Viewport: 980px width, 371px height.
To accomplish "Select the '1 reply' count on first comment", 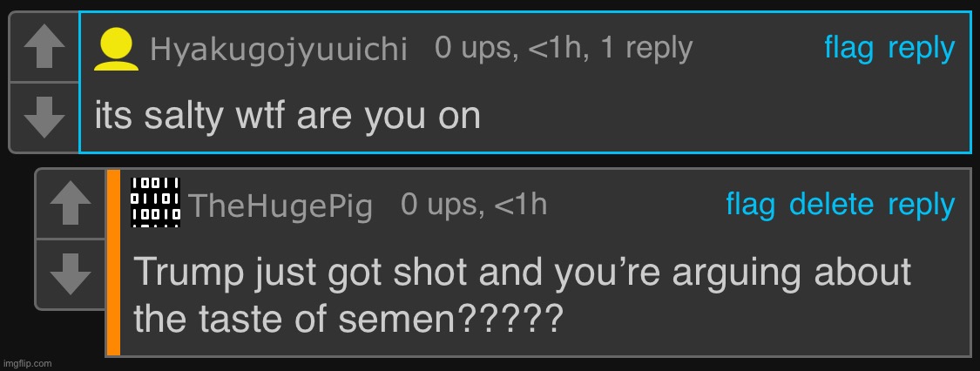I will pos(646,49).
